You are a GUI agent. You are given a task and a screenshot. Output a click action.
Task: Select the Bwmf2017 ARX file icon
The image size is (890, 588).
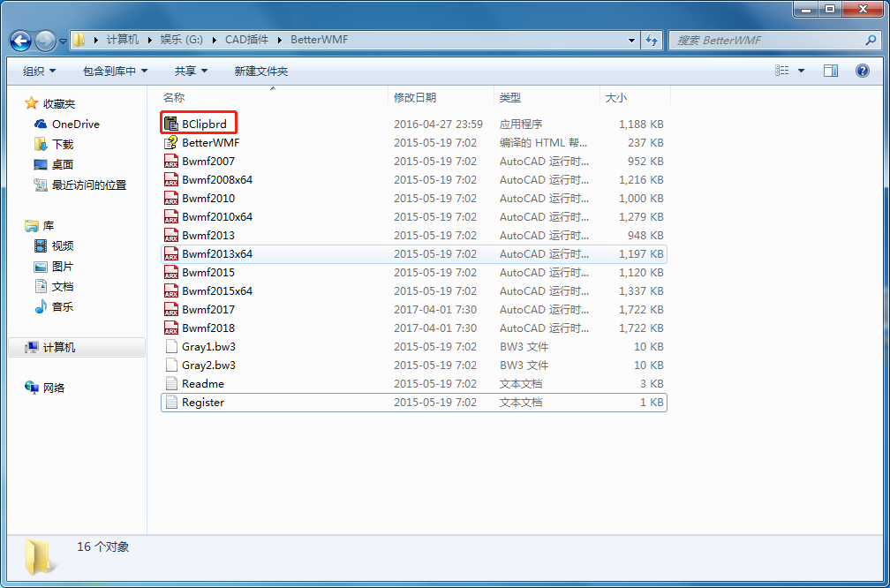171,309
